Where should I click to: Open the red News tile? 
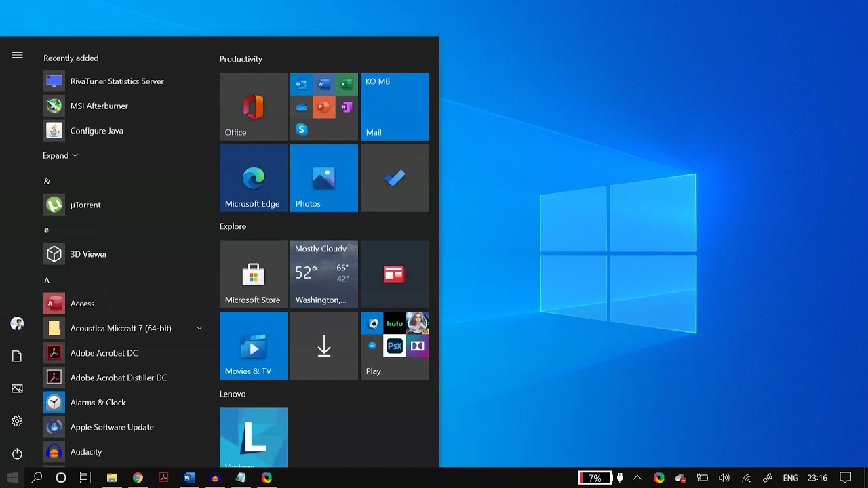tap(395, 274)
